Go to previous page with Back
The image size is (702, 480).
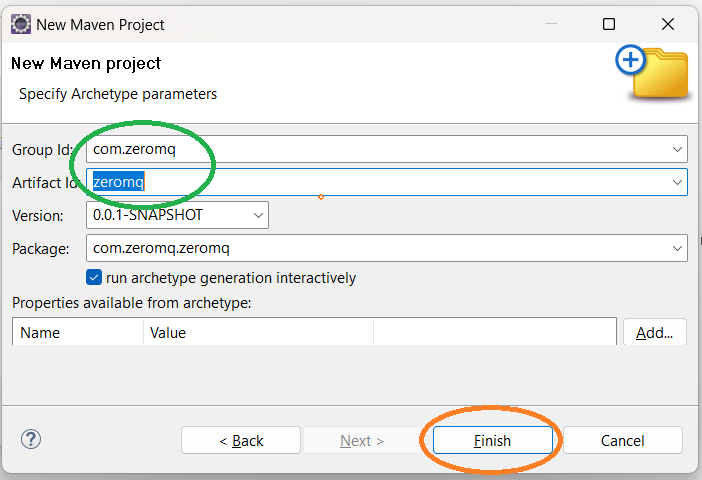(241, 440)
